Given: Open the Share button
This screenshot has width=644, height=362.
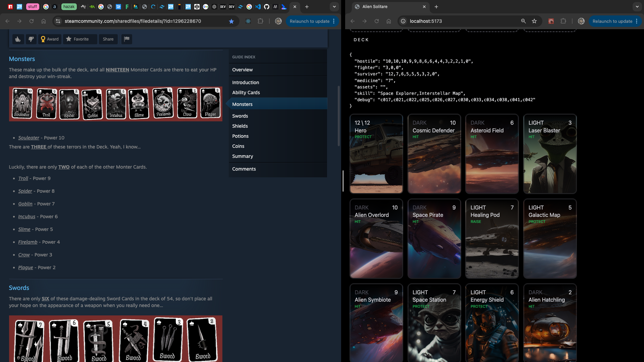Looking at the screenshot, I should 108,39.
